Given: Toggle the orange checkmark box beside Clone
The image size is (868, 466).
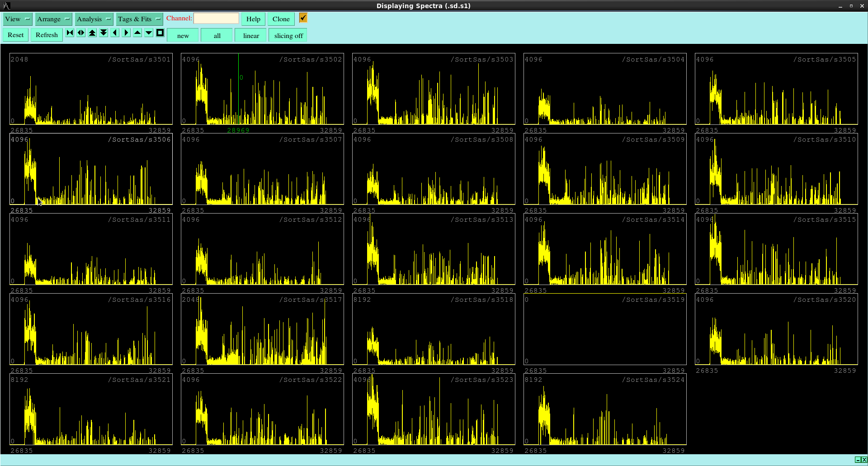Looking at the screenshot, I should tap(303, 18).
